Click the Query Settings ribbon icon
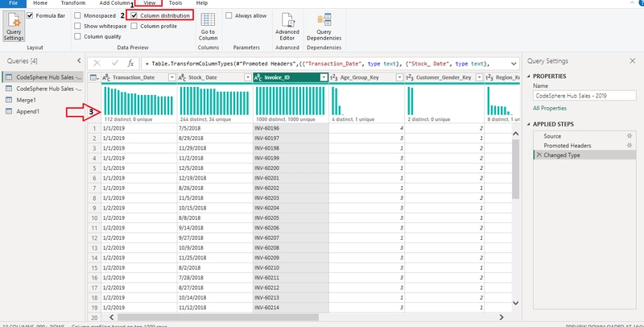The image size is (644, 327). [x=14, y=27]
